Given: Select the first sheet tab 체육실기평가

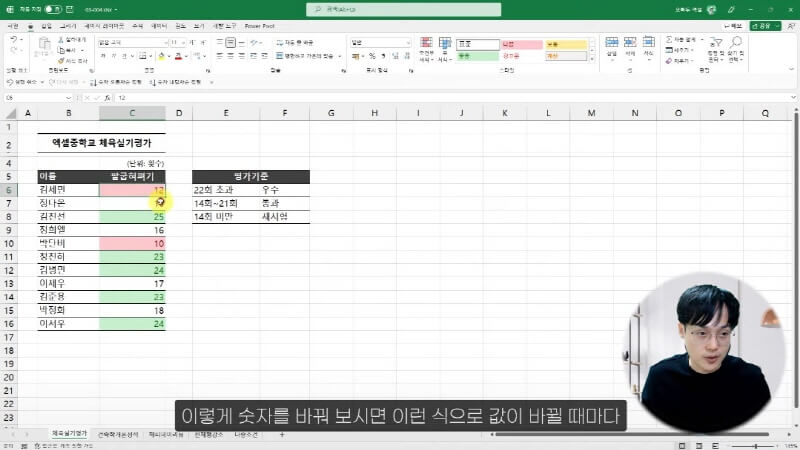Looking at the screenshot, I should coord(69,433).
